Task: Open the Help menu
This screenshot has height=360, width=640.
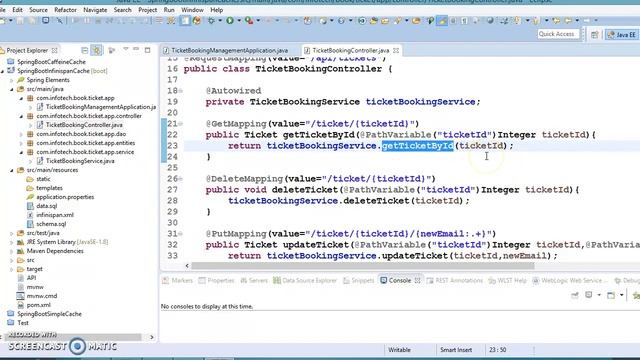Action: tap(216, 10)
